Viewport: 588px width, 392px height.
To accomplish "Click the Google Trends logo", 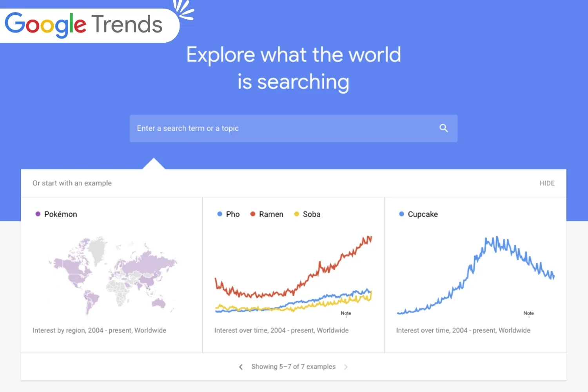I will tap(84, 24).
